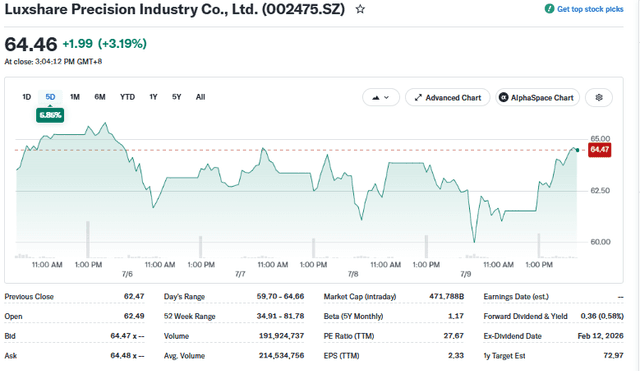Click the Volume value 191,924,737

(281, 336)
